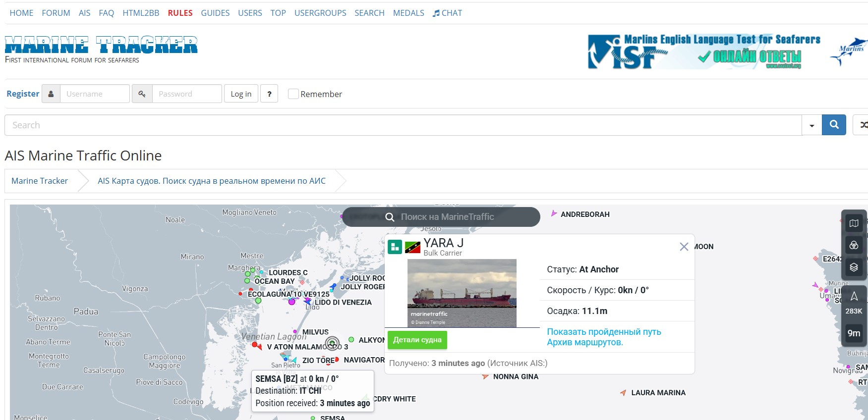
Task: Open the CHAT menu item
Action: pyautogui.click(x=447, y=13)
